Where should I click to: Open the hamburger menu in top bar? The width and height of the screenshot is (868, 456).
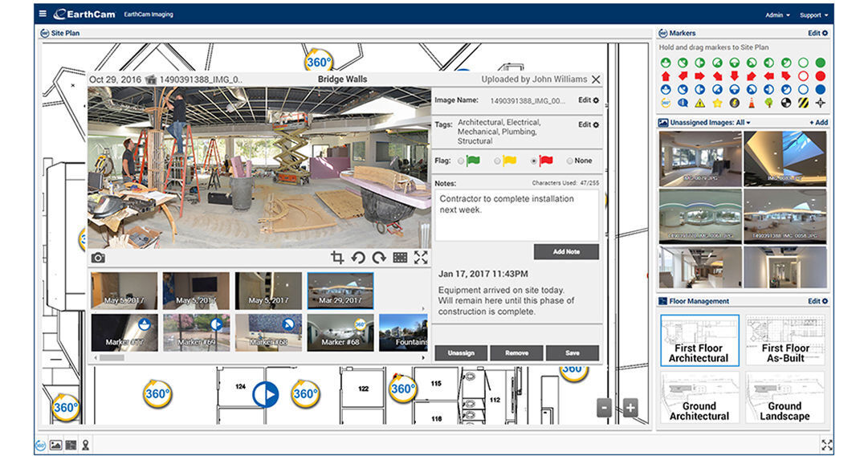(43, 14)
